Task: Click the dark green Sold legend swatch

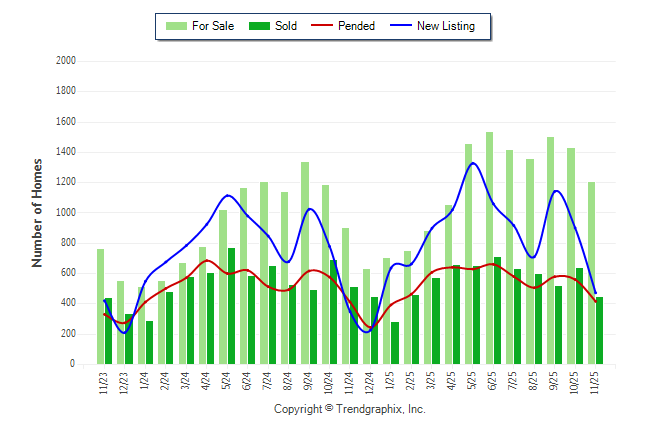Action: [260, 26]
